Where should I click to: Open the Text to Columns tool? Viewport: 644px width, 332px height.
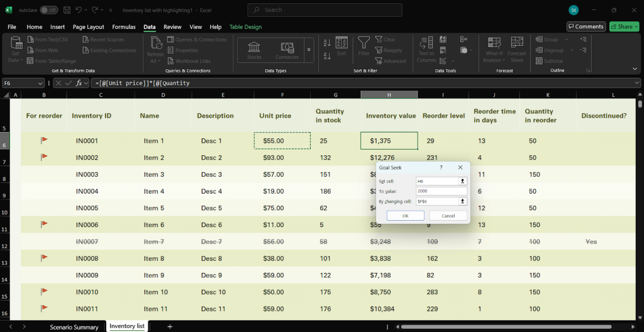pos(426,49)
